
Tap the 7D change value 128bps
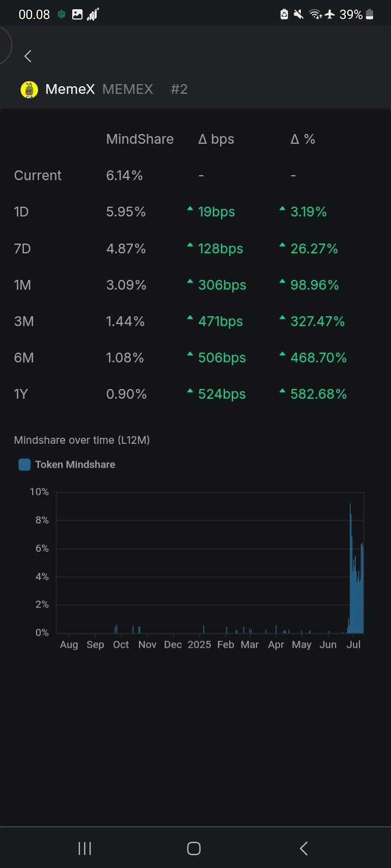220,248
